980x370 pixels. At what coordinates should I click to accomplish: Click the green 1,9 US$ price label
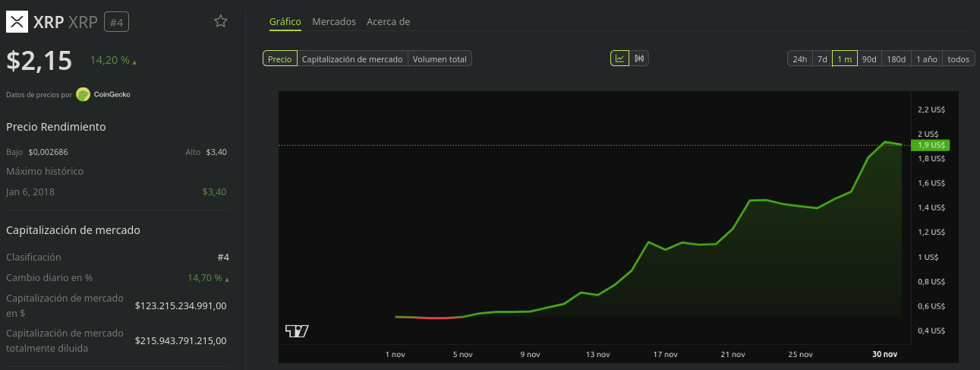coord(929,144)
